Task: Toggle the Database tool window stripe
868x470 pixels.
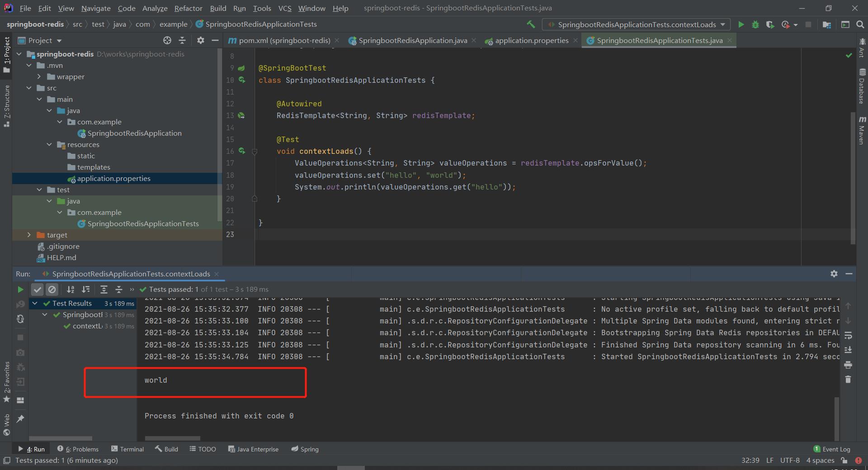Action: (x=862, y=86)
